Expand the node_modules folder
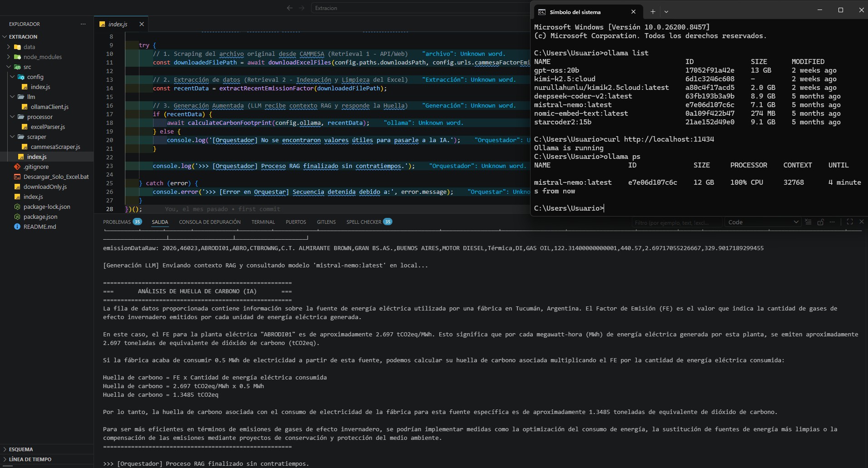Image resolution: width=868 pixels, height=468 pixels. pos(9,57)
